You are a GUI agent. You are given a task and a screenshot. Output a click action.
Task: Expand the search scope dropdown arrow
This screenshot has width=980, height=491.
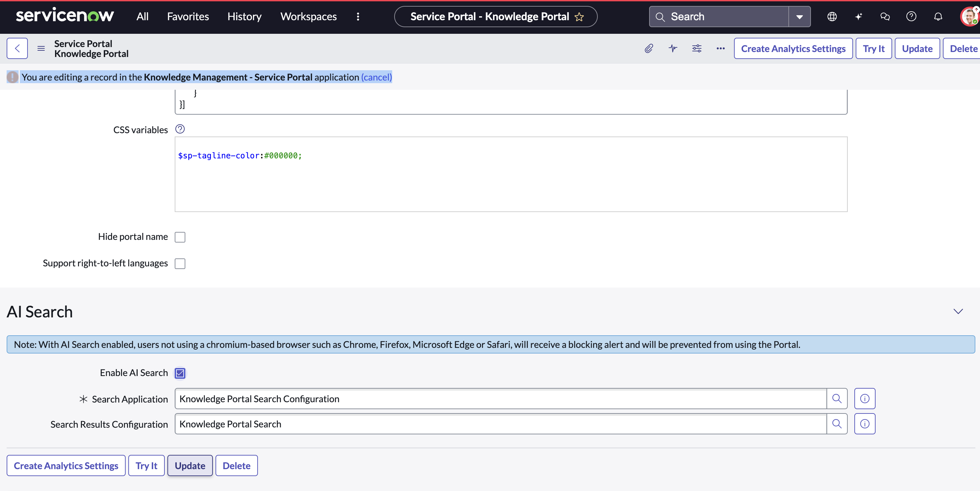pos(799,16)
